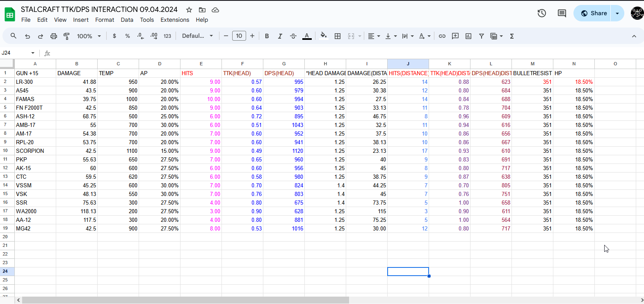
Task: Open the Extensions menu
Action: coord(175,20)
